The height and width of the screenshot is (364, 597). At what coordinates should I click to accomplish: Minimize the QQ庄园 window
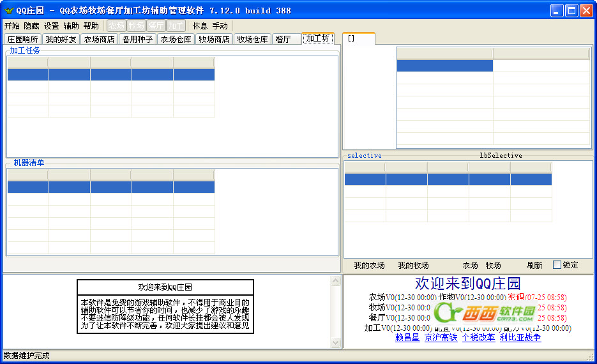(557, 10)
